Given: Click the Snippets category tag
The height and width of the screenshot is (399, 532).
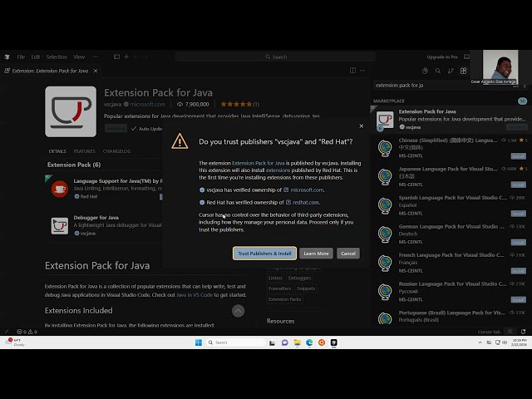Looking at the screenshot, I should pyautogui.click(x=306, y=288).
